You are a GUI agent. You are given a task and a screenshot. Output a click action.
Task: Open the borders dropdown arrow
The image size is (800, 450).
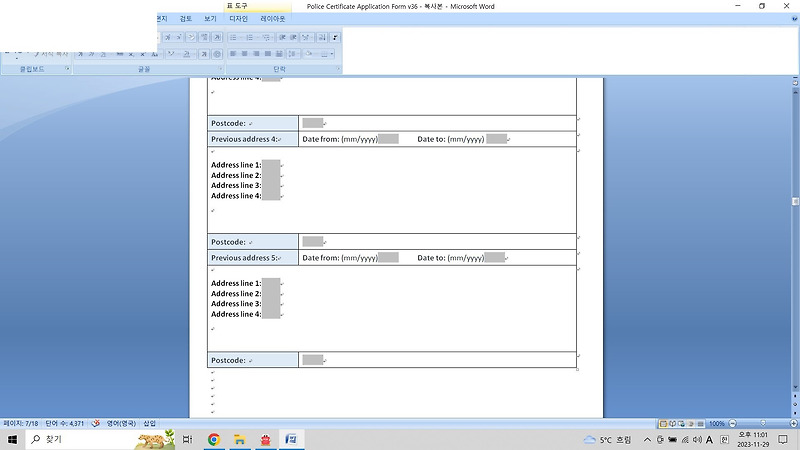[x=332, y=54]
